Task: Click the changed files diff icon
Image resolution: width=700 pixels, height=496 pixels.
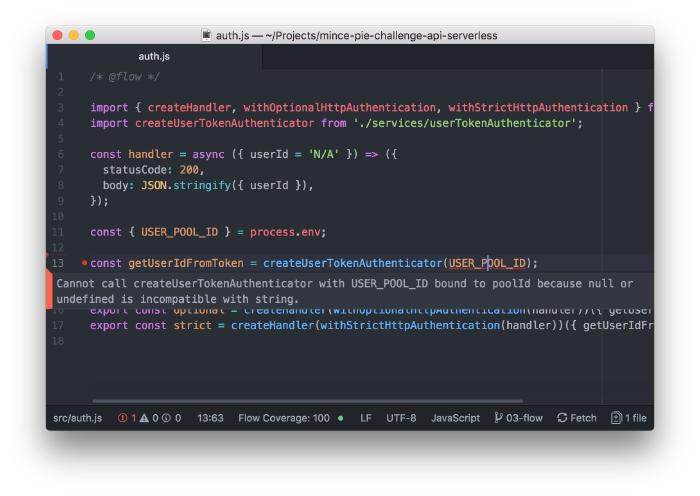Action: click(616, 418)
